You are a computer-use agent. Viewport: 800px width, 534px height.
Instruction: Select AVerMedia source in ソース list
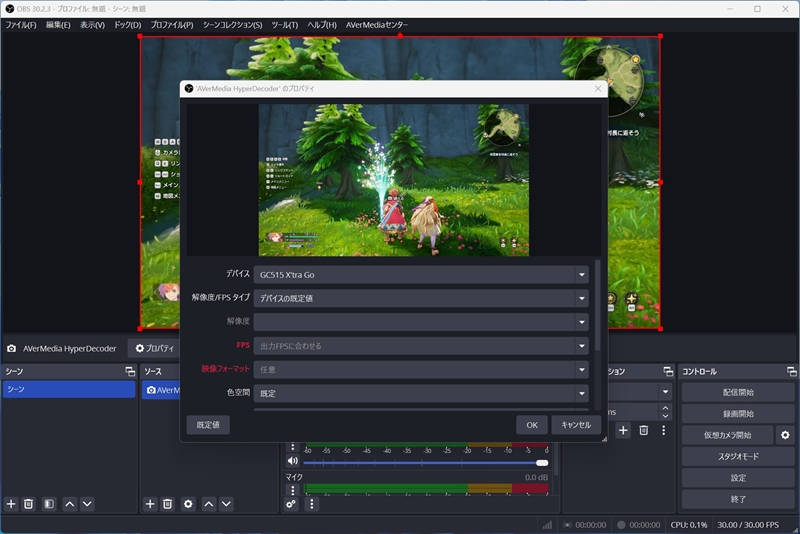(x=161, y=390)
